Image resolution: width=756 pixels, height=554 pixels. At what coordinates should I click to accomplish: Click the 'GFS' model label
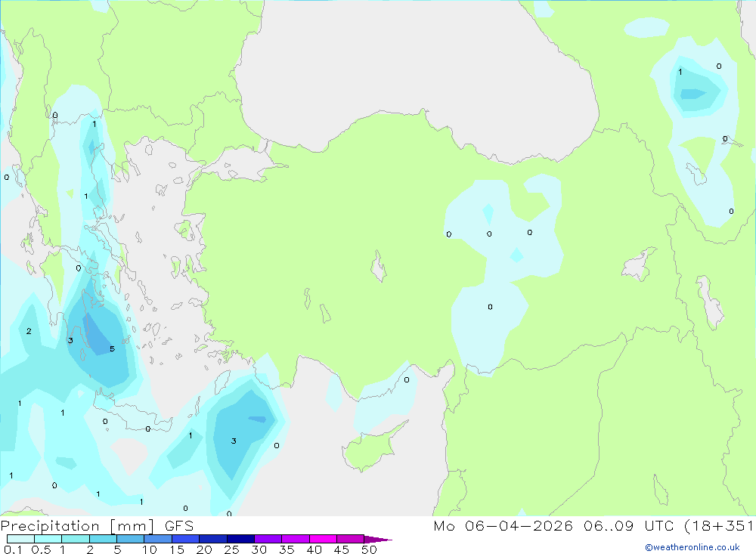click(179, 526)
